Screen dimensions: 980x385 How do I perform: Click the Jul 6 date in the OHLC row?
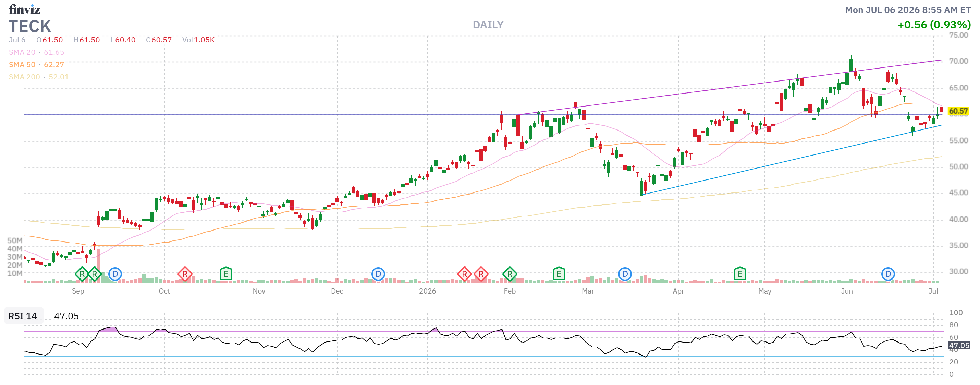point(17,40)
